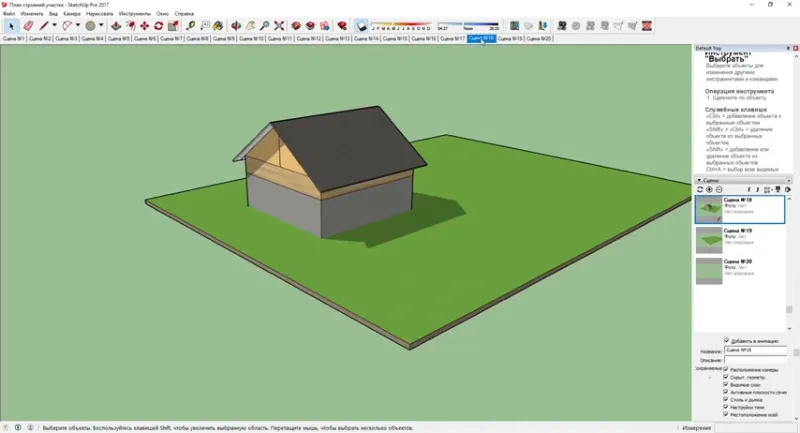
Task: Click the red icon ending the toolbar
Action: (x=646, y=26)
